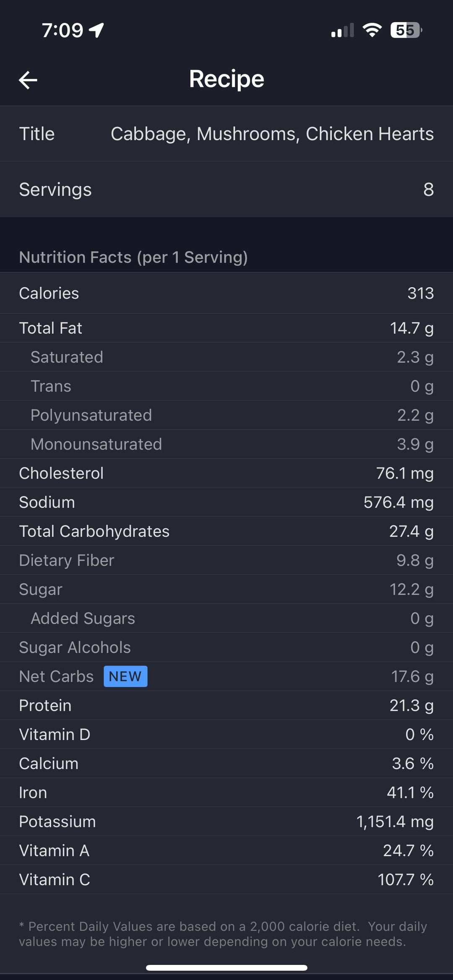Tap the back arrow icon
The image size is (453, 980).
(x=28, y=80)
